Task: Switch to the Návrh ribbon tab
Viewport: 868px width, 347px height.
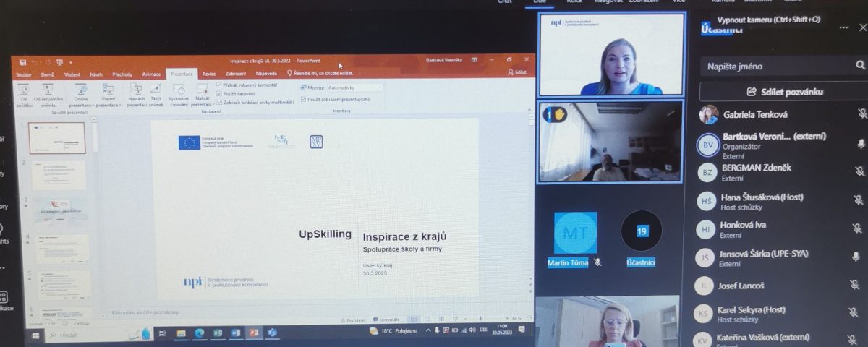Action: click(x=96, y=74)
